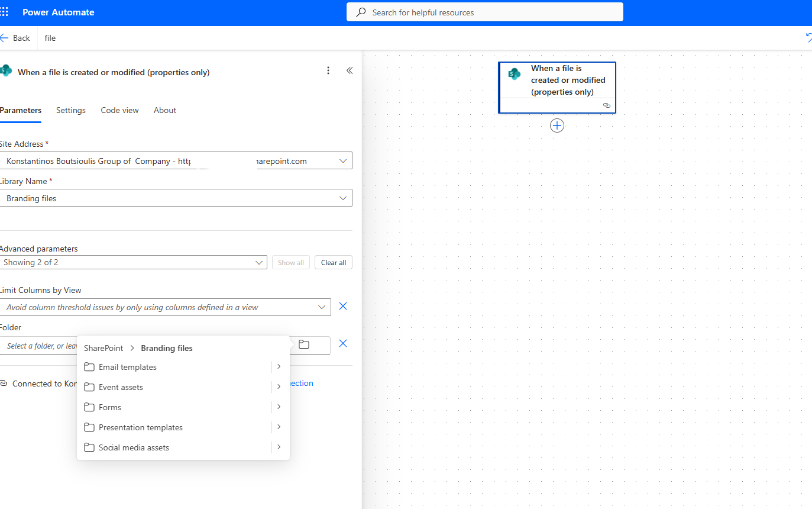The image size is (812, 509).
Task: Switch to the Settings tab
Action: pos(71,110)
